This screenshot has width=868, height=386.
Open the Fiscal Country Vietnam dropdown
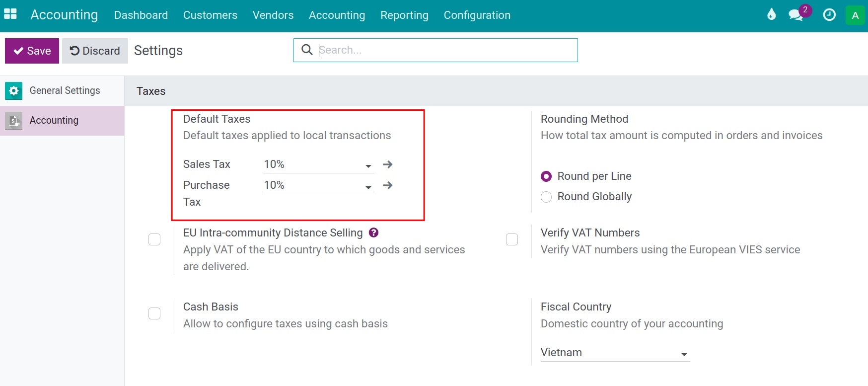[615, 353]
